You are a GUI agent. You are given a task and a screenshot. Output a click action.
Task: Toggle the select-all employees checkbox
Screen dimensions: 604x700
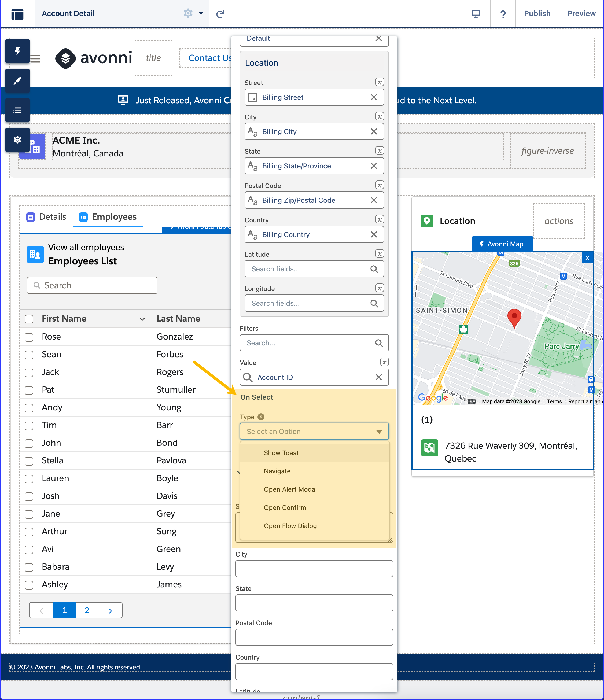tap(29, 319)
